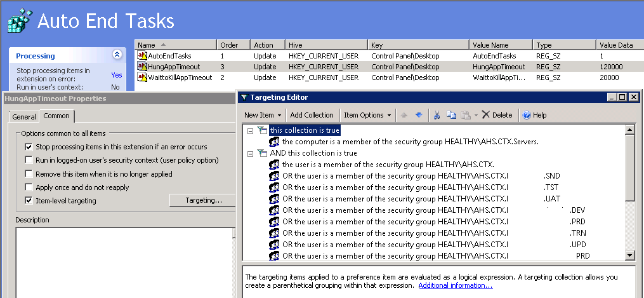
Task: Collapse the first 'this collection is true' node
Action: click(250, 130)
